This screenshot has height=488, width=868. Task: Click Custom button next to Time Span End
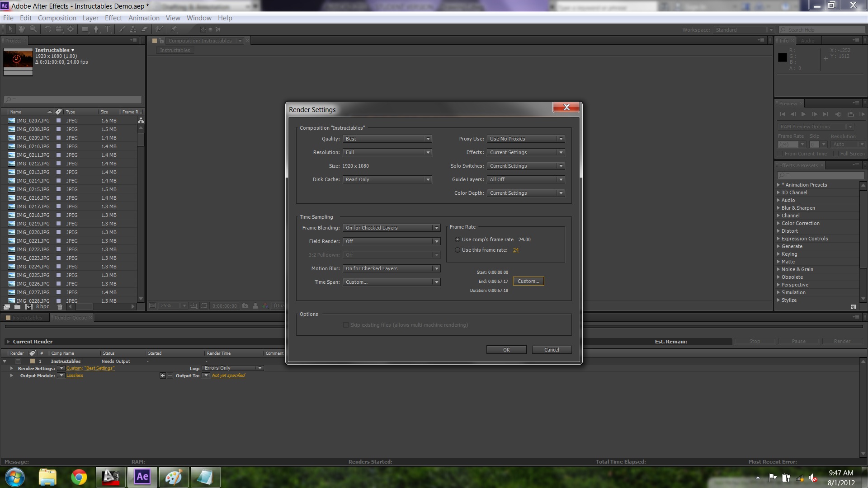[528, 281]
